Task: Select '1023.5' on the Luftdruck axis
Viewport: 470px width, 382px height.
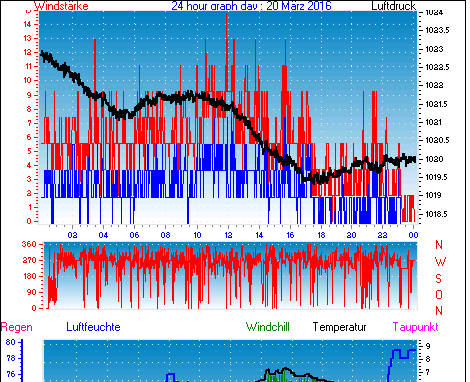Action: [x=437, y=30]
